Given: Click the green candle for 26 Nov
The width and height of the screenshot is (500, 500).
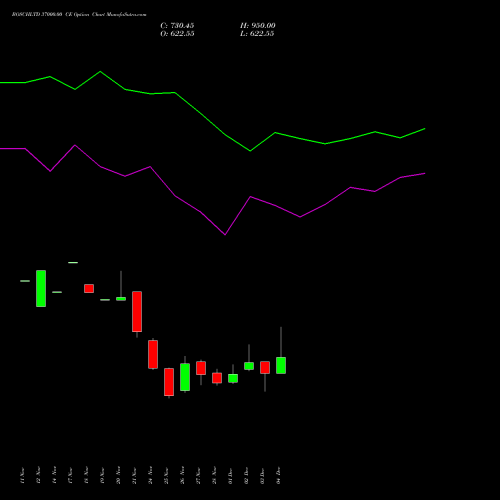Looking at the screenshot, I should click(x=185, y=377).
